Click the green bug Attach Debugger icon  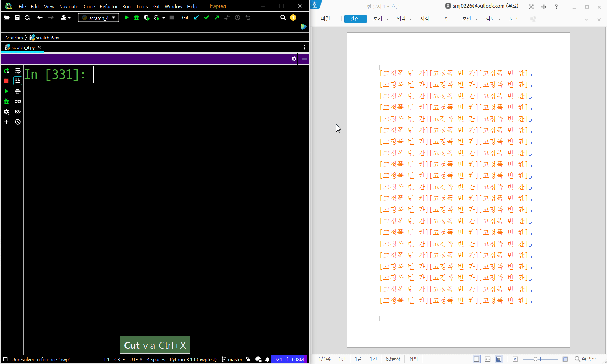(x=6, y=102)
